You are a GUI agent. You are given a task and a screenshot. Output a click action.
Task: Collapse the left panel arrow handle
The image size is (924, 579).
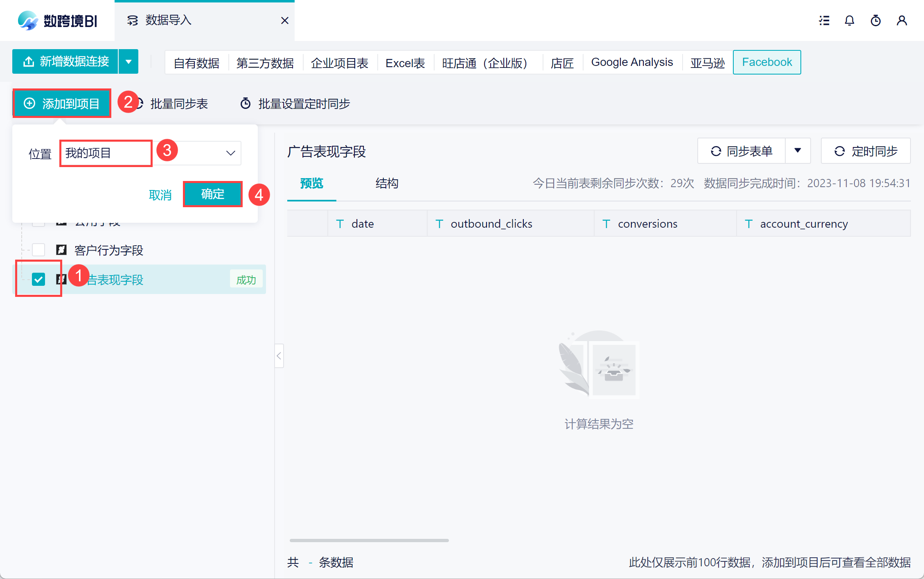pos(279,356)
